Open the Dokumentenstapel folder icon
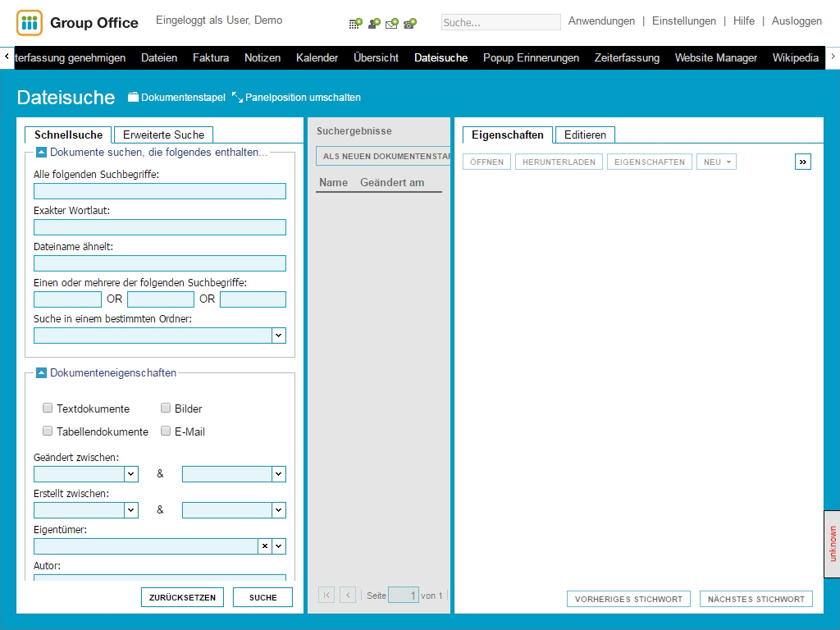The image size is (840, 630). click(134, 98)
